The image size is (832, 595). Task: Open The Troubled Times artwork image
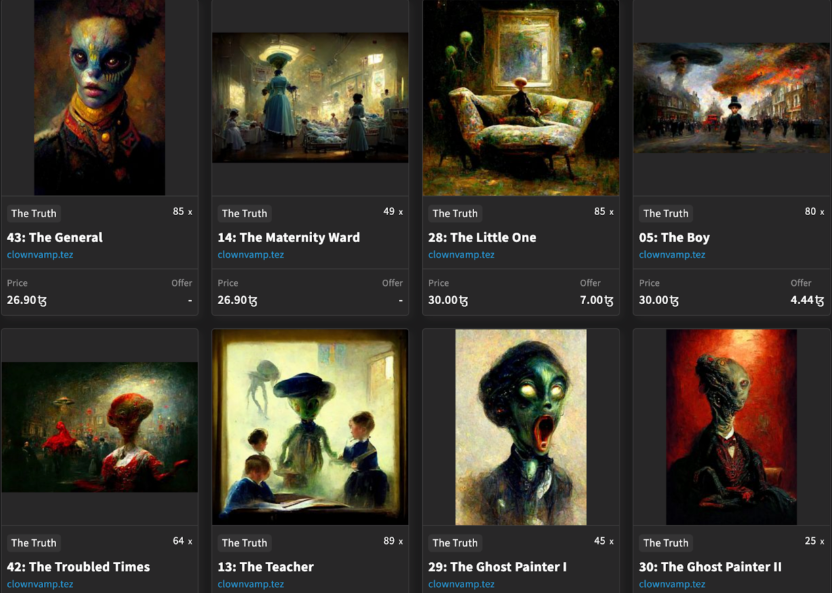point(100,427)
